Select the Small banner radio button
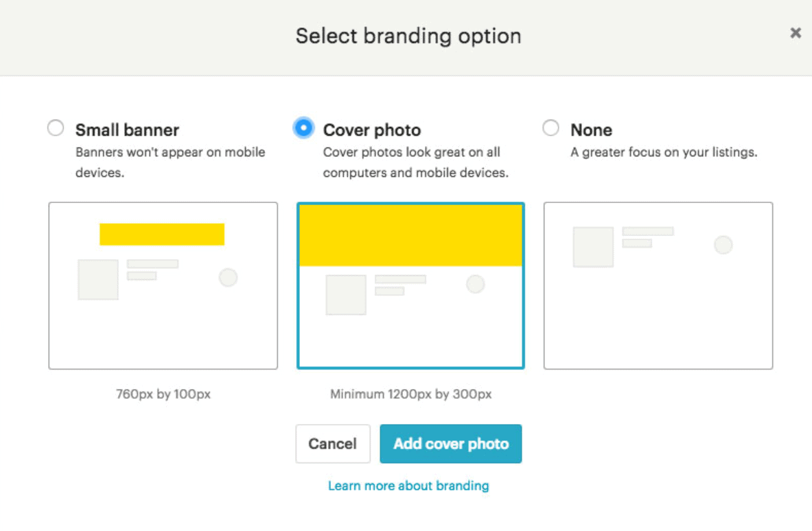 (55, 127)
